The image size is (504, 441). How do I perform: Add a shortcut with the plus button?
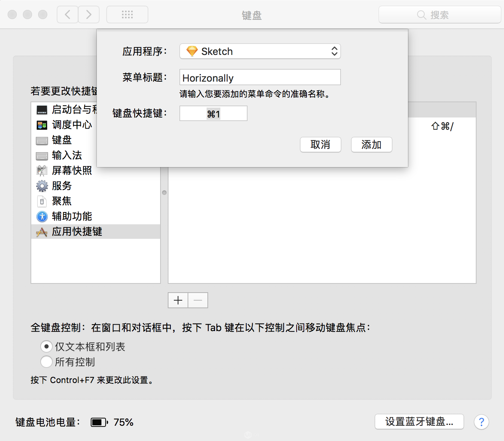pos(178,300)
